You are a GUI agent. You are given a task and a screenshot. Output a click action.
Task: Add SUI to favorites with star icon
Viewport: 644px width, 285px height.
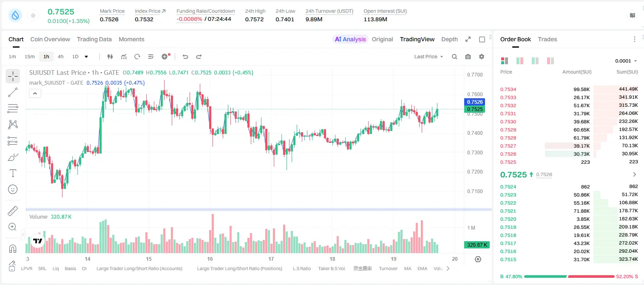click(x=33, y=15)
